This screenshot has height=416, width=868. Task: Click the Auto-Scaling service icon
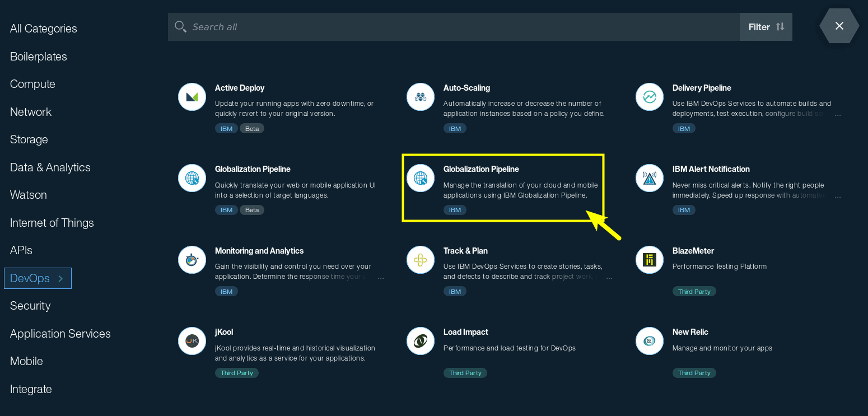tap(421, 97)
